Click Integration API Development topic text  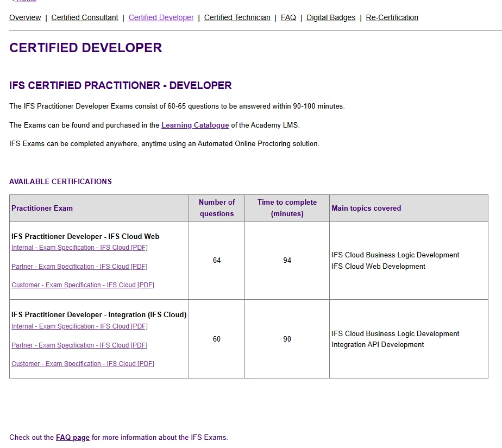pyautogui.click(x=378, y=345)
